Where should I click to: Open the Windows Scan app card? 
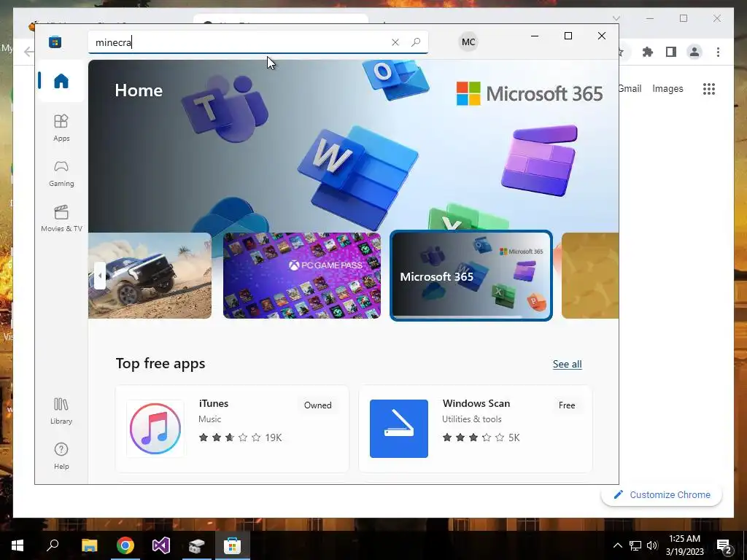click(475, 429)
